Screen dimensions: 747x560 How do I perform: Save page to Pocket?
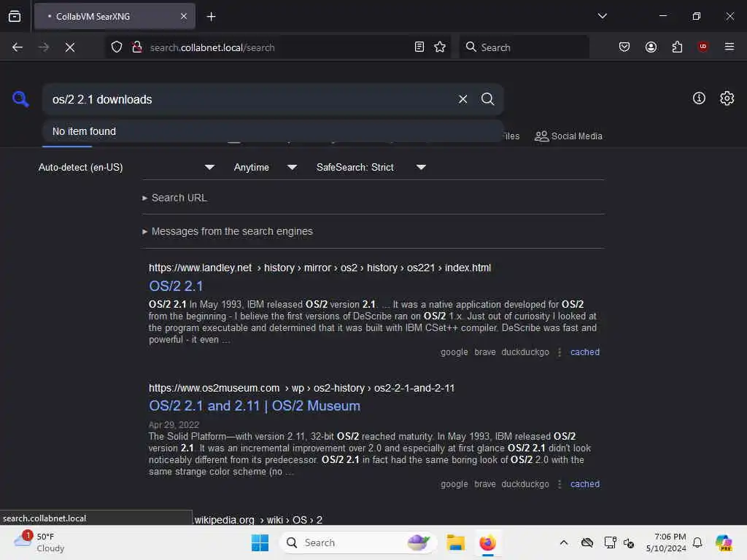[x=624, y=47]
